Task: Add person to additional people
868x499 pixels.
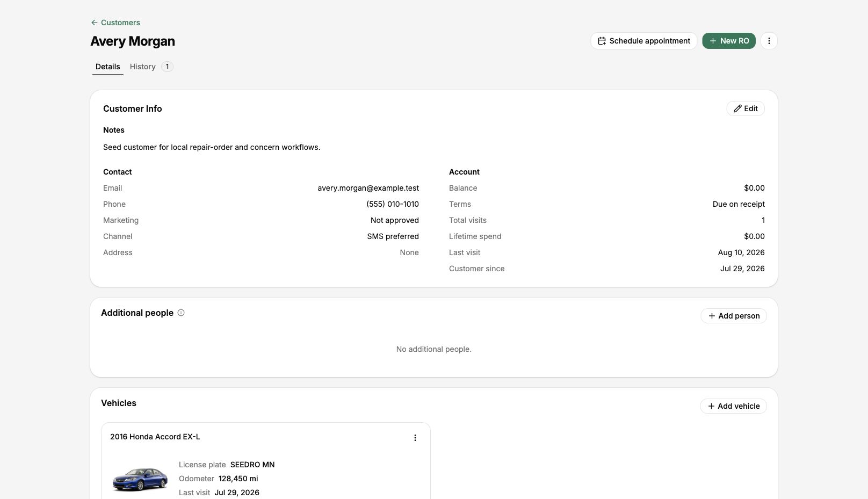Action: tap(734, 316)
